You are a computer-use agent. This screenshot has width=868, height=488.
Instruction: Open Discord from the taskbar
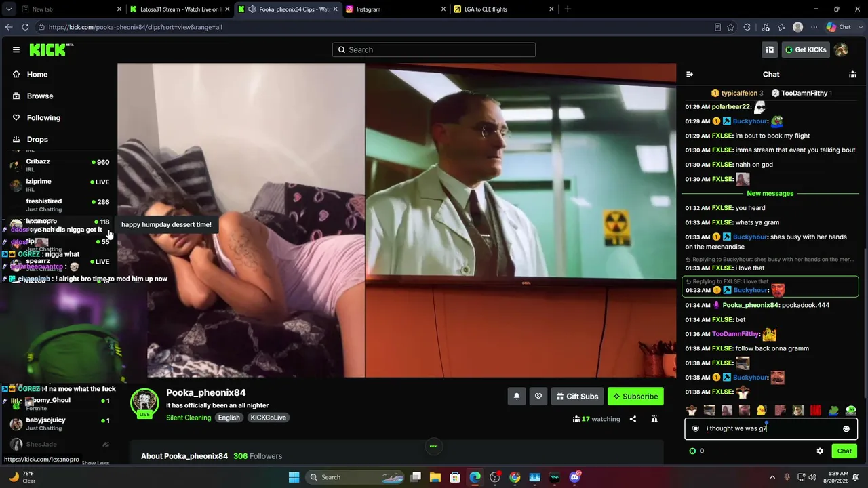point(574,477)
